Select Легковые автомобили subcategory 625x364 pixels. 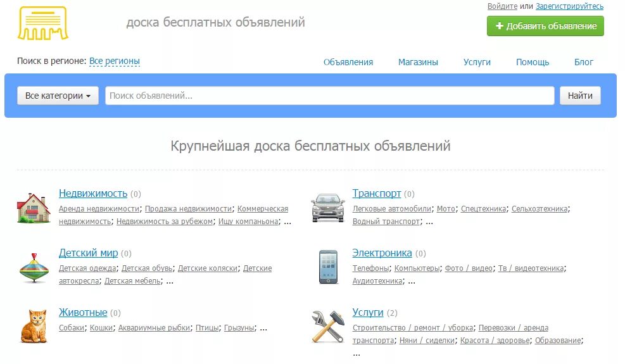pyautogui.click(x=392, y=208)
